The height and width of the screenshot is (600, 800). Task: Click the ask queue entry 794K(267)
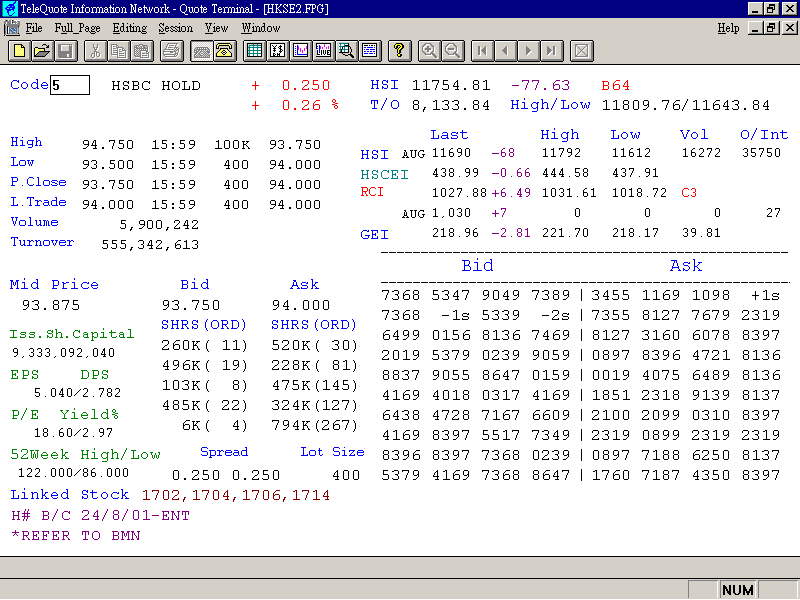tap(314, 425)
